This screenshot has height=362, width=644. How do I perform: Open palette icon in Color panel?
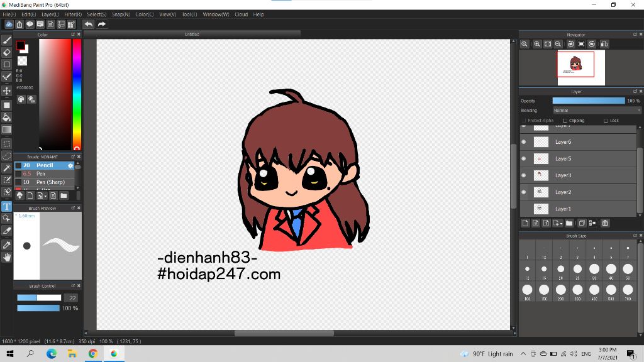click(x=21, y=99)
